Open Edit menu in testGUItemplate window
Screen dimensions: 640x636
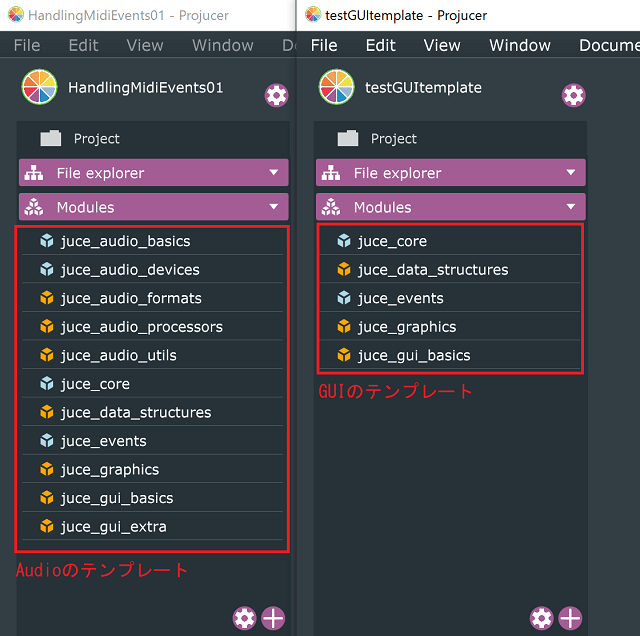[380, 45]
